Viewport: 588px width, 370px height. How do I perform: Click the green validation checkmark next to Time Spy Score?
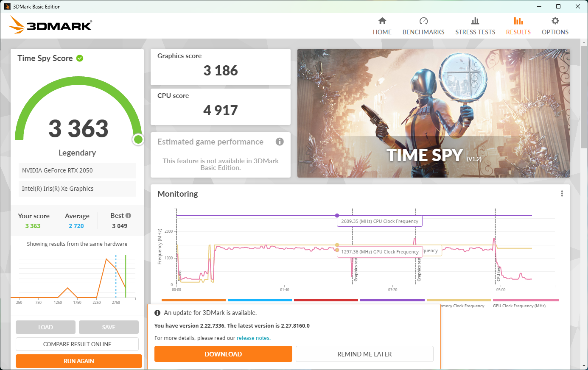tap(80, 58)
